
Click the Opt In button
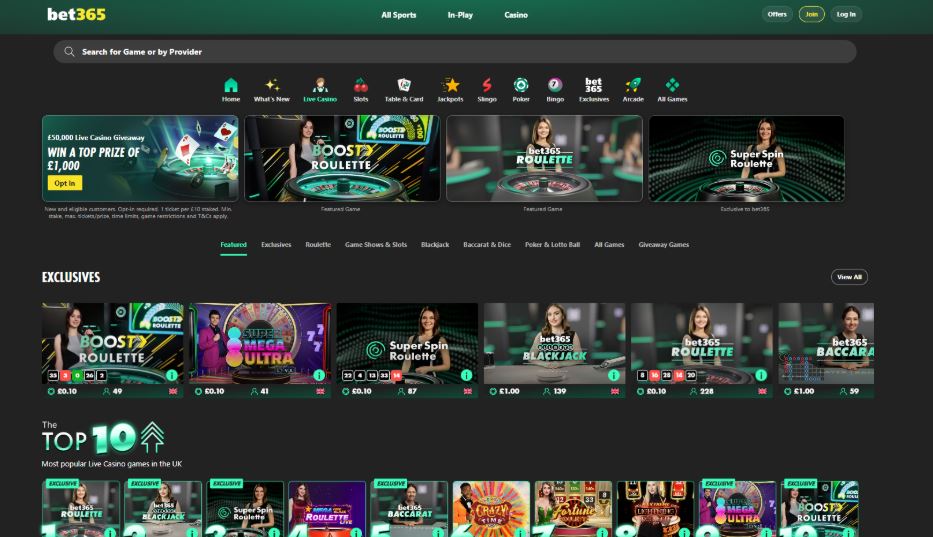(65, 183)
